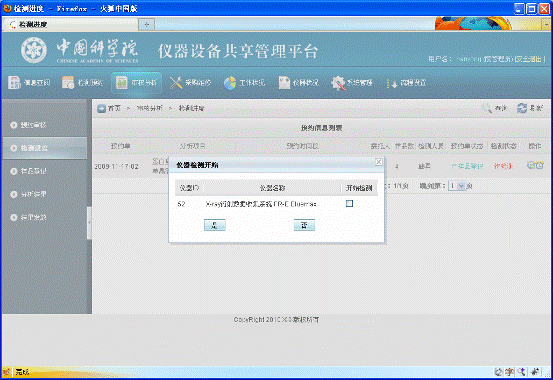This screenshot has width=553, height=380.
Task: Click the 刷新 refresh icon
Action: pyautogui.click(x=522, y=108)
